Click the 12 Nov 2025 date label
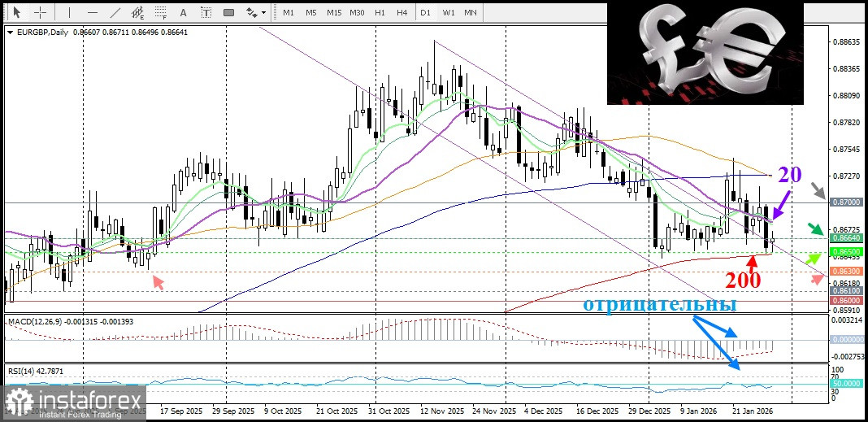The image size is (868, 422). click(442, 412)
